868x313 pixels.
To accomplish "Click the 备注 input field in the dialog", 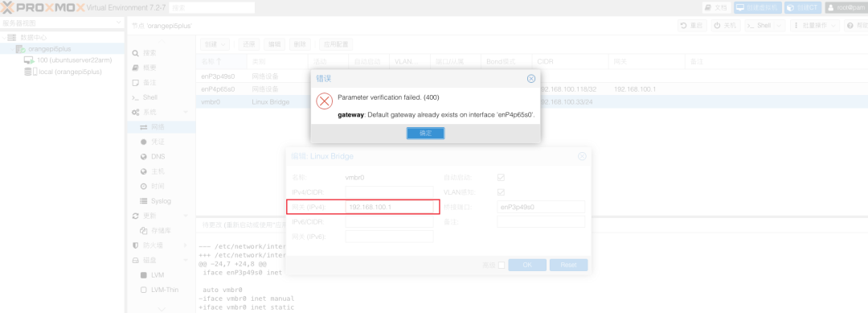I will (x=541, y=221).
